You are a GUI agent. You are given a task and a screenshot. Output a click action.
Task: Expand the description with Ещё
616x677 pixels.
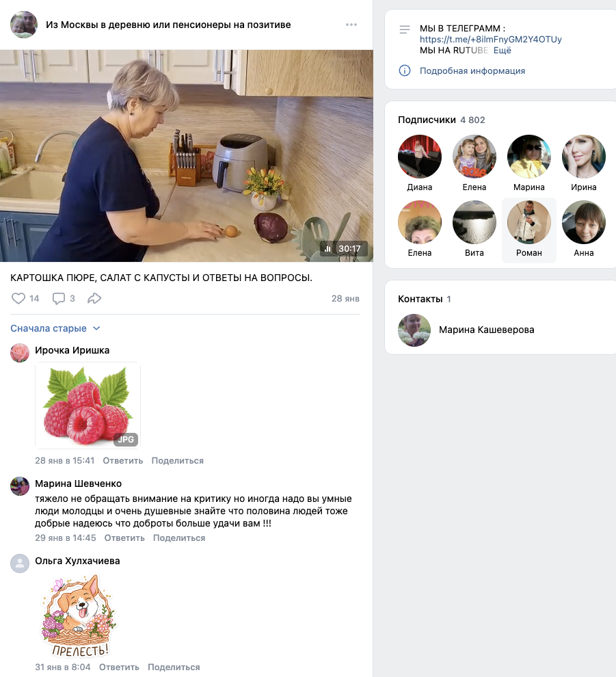point(502,50)
